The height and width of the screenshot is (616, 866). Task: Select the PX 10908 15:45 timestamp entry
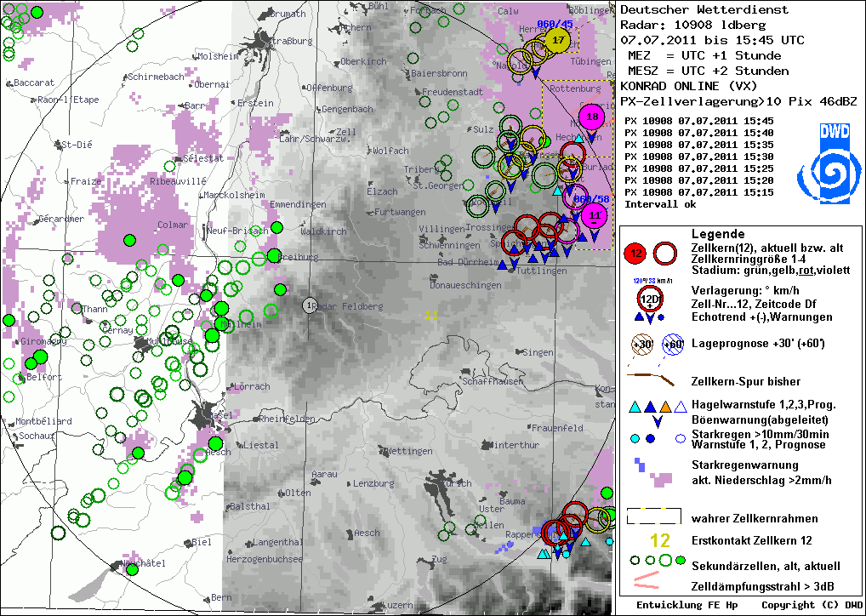pyautogui.click(x=699, y=121)
